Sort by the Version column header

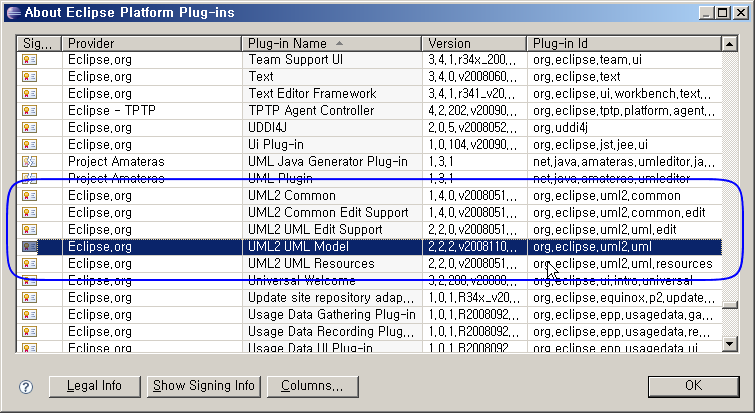coord(474,43)
